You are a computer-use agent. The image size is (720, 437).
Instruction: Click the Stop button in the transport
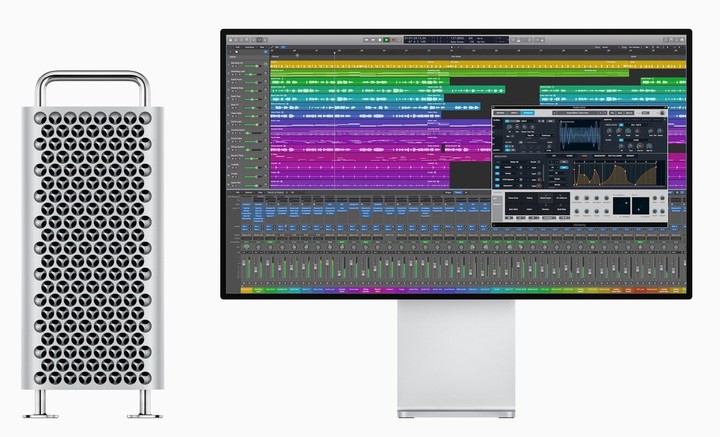pos(380,39)
